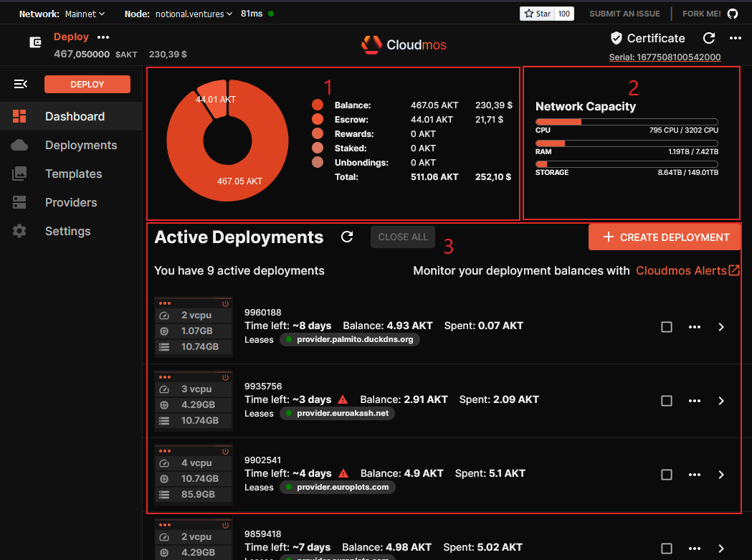The width and height of the screenshot is (752, 560).
Task: Click the Create Deployment button
Action: 665,237
